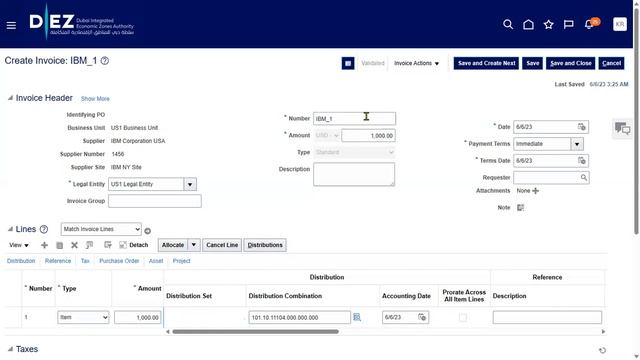Go to Home via house icon

(528, 24)
